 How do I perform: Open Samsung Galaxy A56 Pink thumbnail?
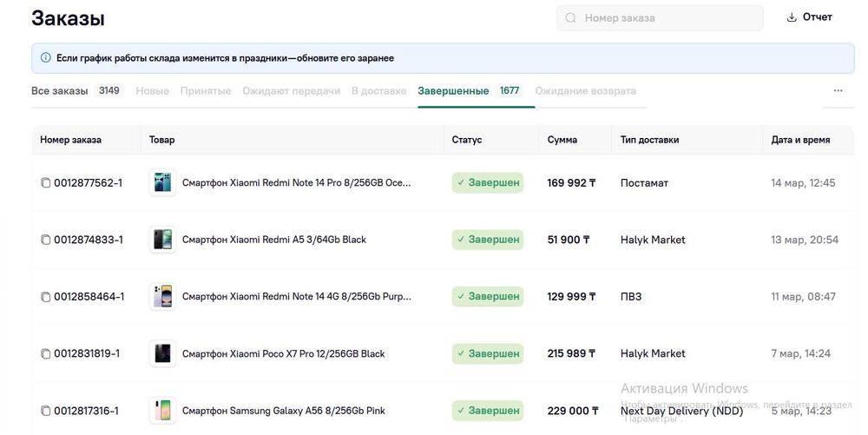pos(163,410)
